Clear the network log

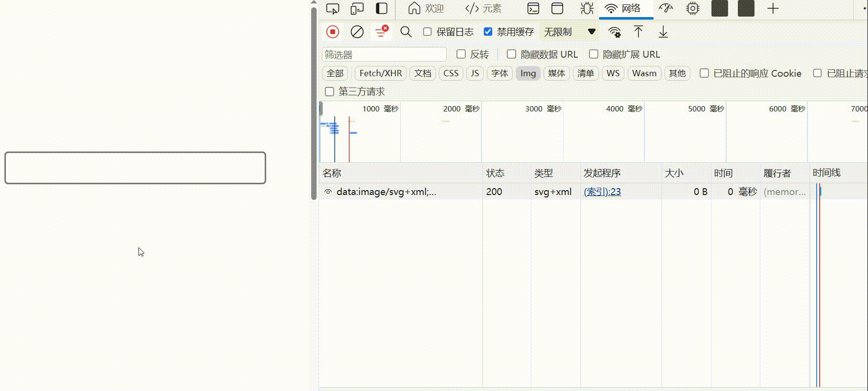pyautogui.click(x=357, y=32)
